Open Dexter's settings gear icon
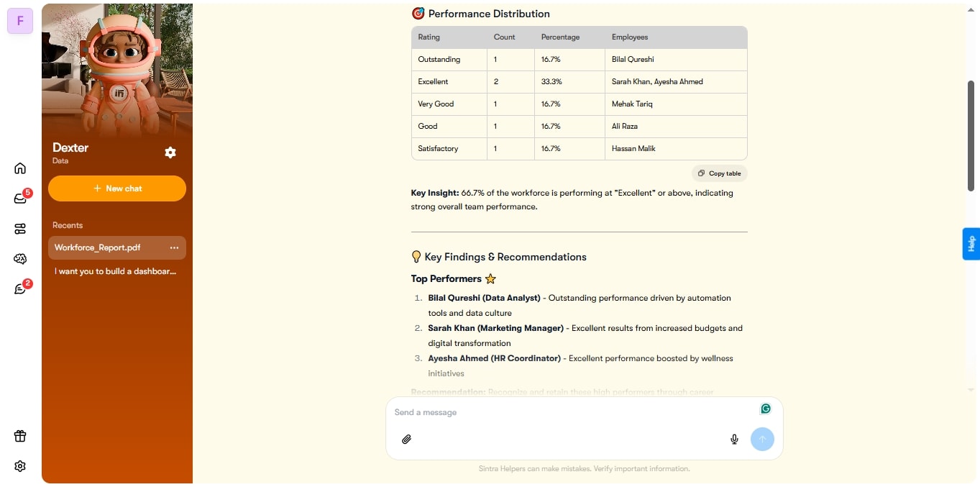The width and height of the screenshot is (980, 487). [170, 153]
